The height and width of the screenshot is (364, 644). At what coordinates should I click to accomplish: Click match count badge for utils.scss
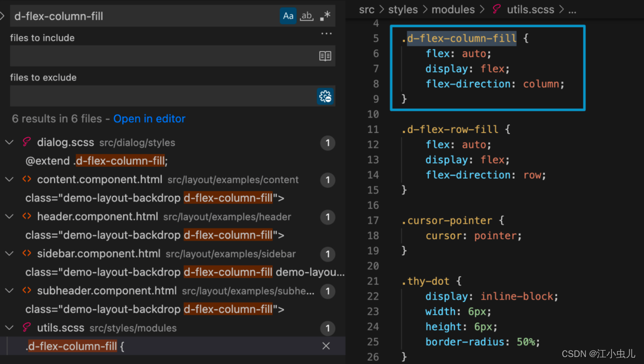[327, 328]
